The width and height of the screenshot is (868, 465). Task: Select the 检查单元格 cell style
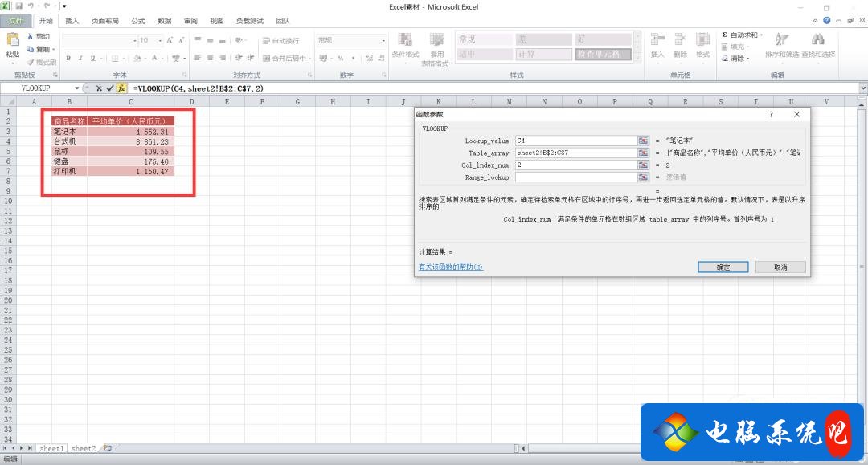tap(603, 54)
